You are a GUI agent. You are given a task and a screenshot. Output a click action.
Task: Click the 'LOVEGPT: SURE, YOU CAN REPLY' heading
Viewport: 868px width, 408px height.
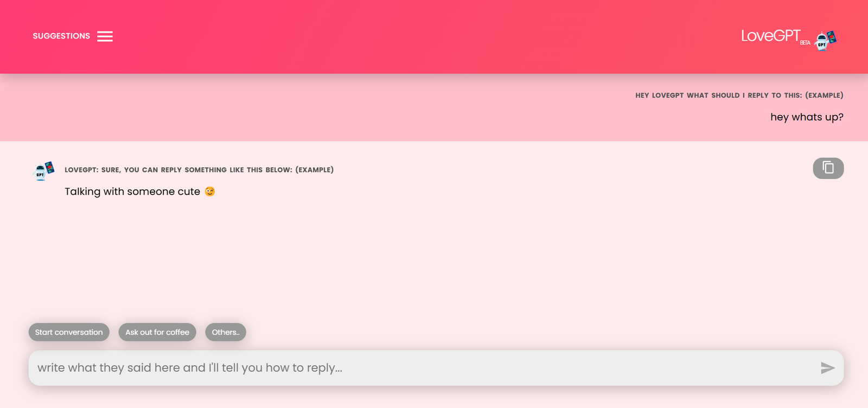pos(199,170)
